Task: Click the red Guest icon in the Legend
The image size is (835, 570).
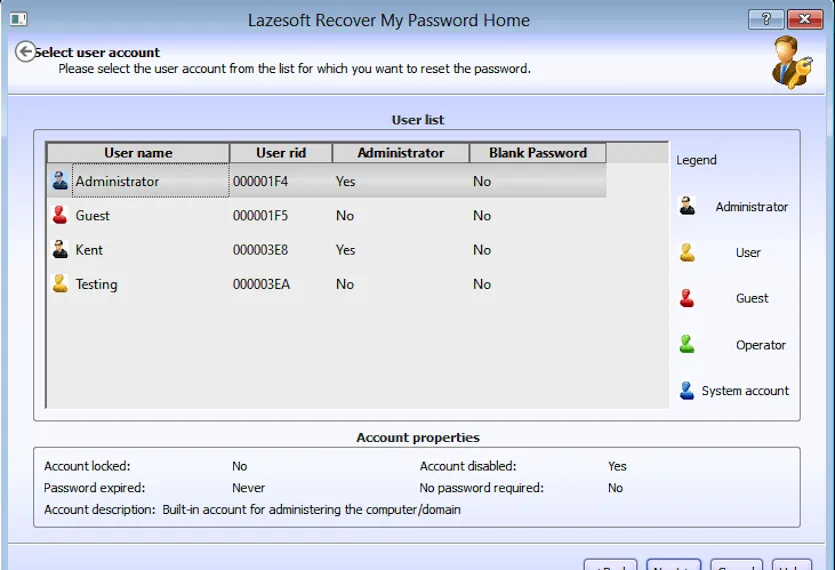Action: (x=687, y=298)
